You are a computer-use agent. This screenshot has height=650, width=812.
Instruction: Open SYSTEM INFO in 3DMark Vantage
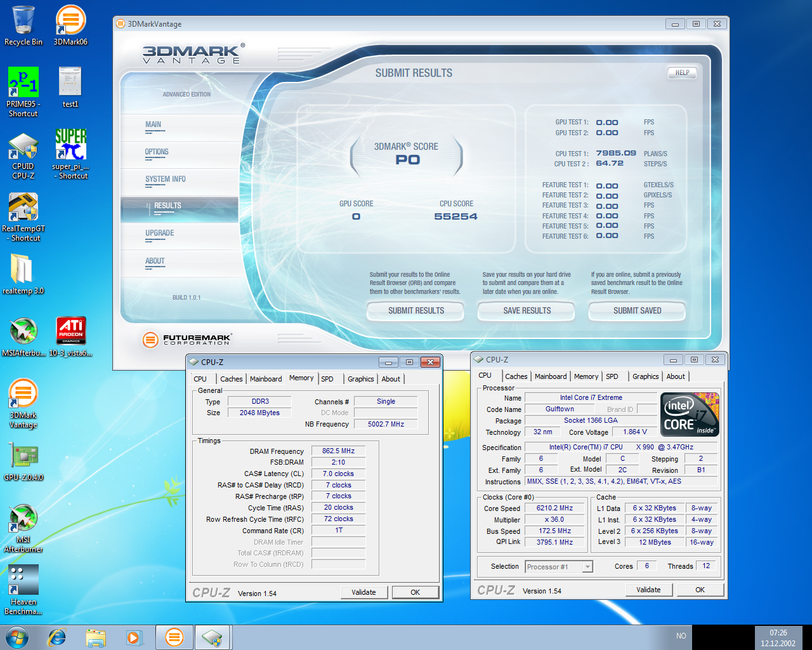(x=166, y=180)
